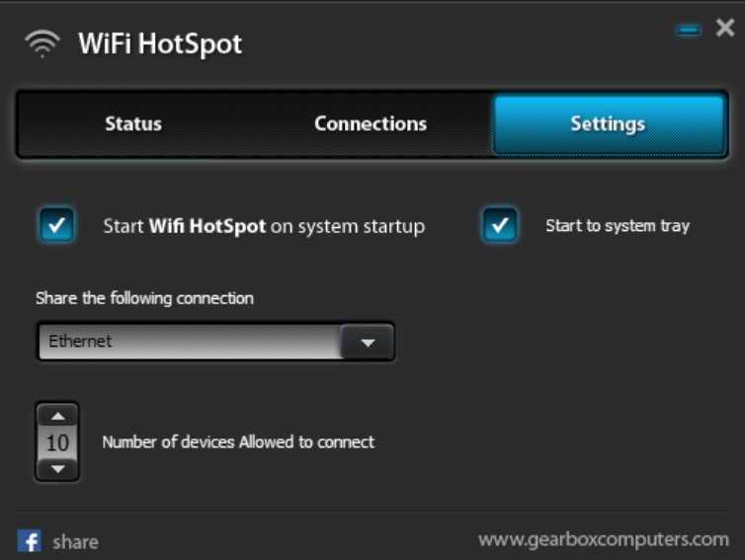Select the Settings tab

pos(609,124)
